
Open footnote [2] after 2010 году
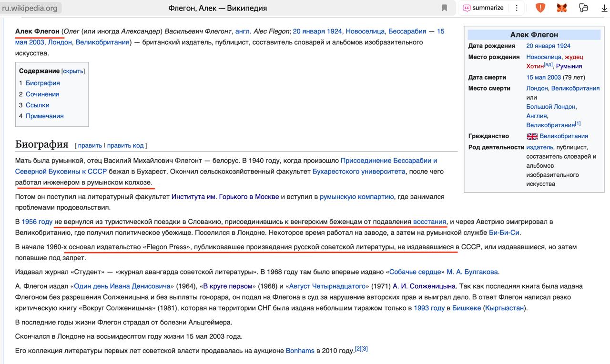point(358,349)
